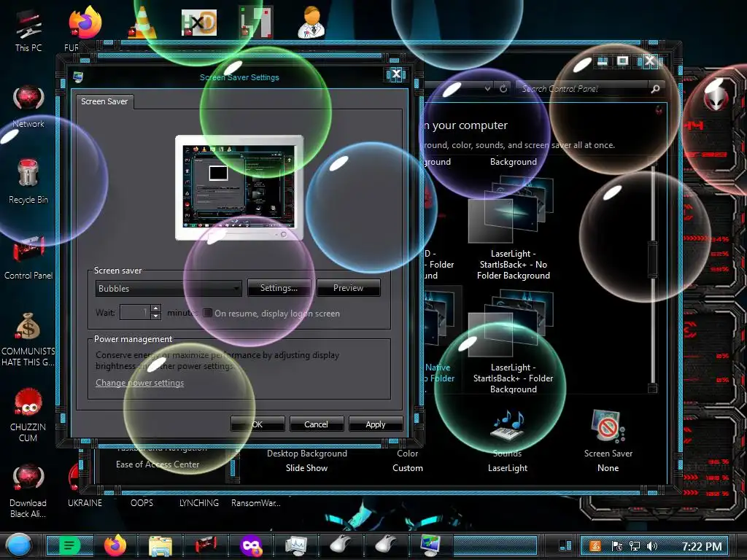This screenshot has width=747, height=560.
Task: Expand the address bar history dropdown arrow
Action: click(487, 88)
